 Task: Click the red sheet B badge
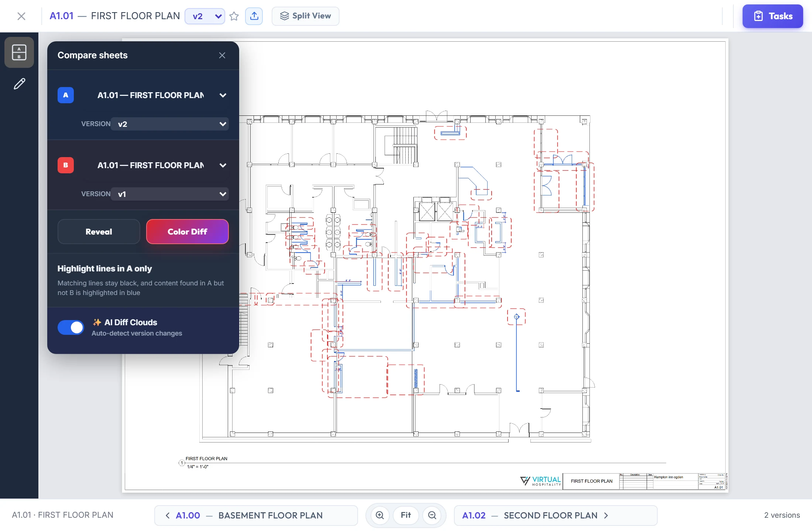(x=66, y=165)
